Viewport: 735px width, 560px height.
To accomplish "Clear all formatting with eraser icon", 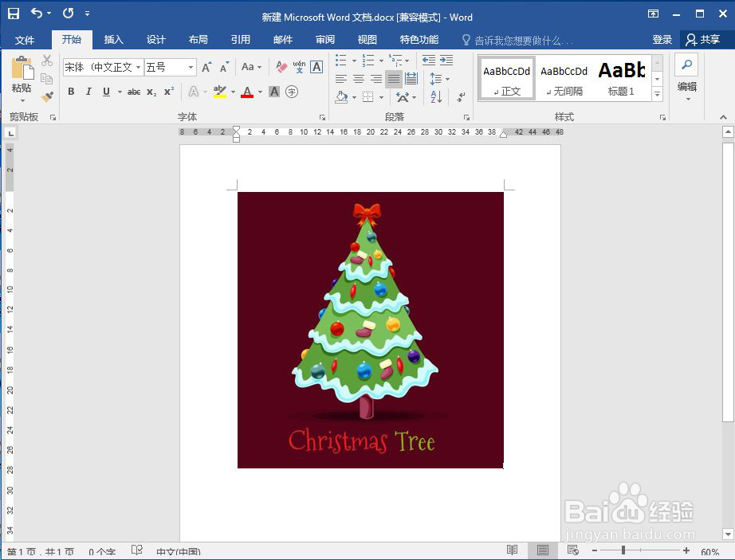I will (x=281, y=67).
